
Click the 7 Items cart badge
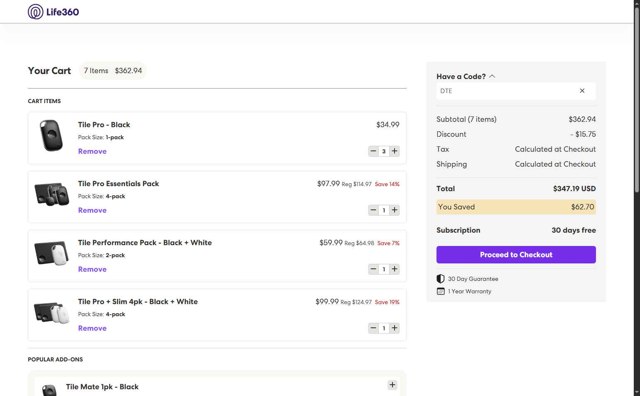[113, 71]
